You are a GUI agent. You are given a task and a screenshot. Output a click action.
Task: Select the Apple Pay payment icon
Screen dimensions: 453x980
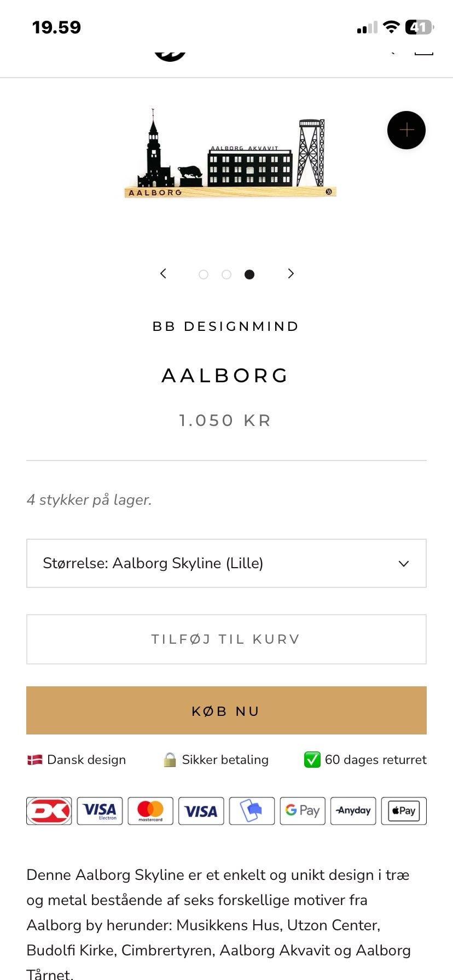click(403, 811)
